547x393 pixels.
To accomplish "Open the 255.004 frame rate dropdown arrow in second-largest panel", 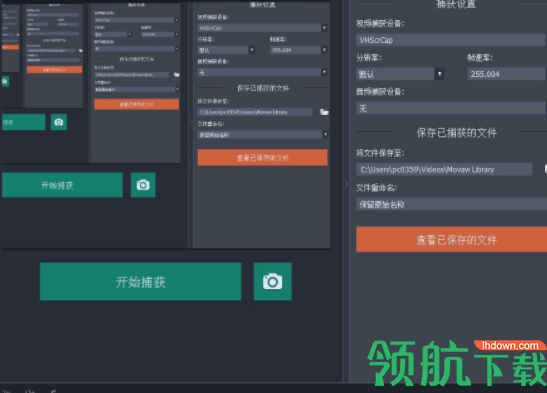I will click(x=324, y=50).
